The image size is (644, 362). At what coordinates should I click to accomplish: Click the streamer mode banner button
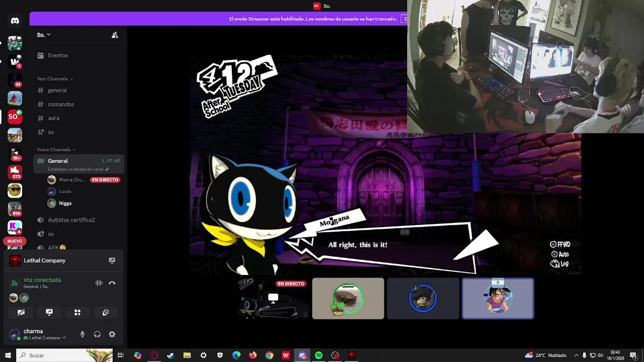point(405,19)
